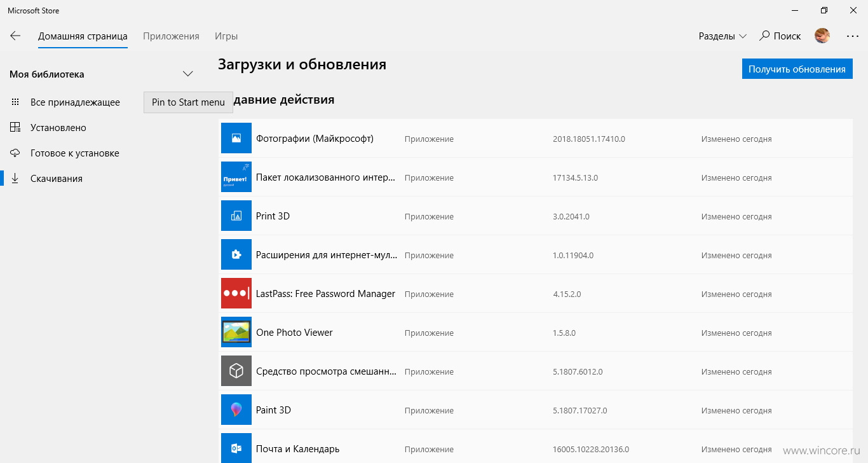The image size is (868, 463).
Task: Click the Загрузки и обновления heading
Action: [302, 65]
